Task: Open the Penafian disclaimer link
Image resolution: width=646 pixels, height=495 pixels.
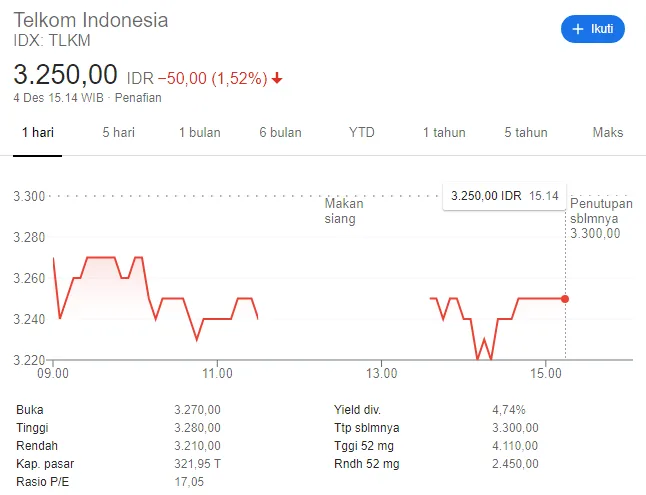Action: point(138,98)
